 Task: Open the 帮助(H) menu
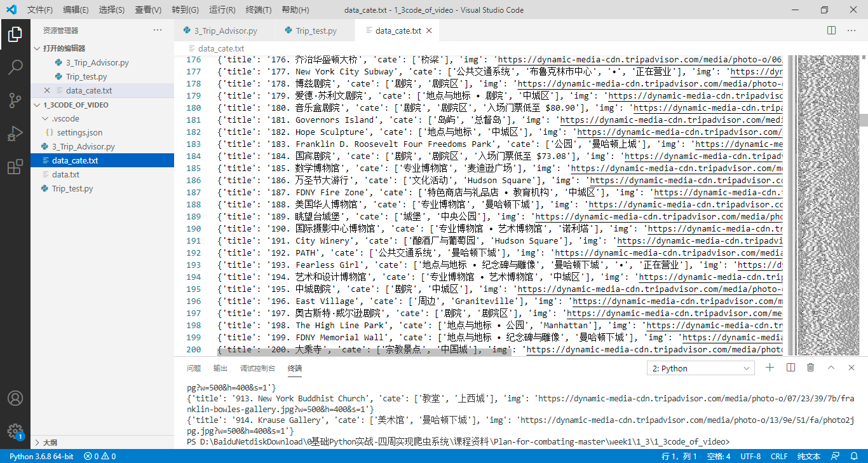pyautogui.click(x=295, y=10)
